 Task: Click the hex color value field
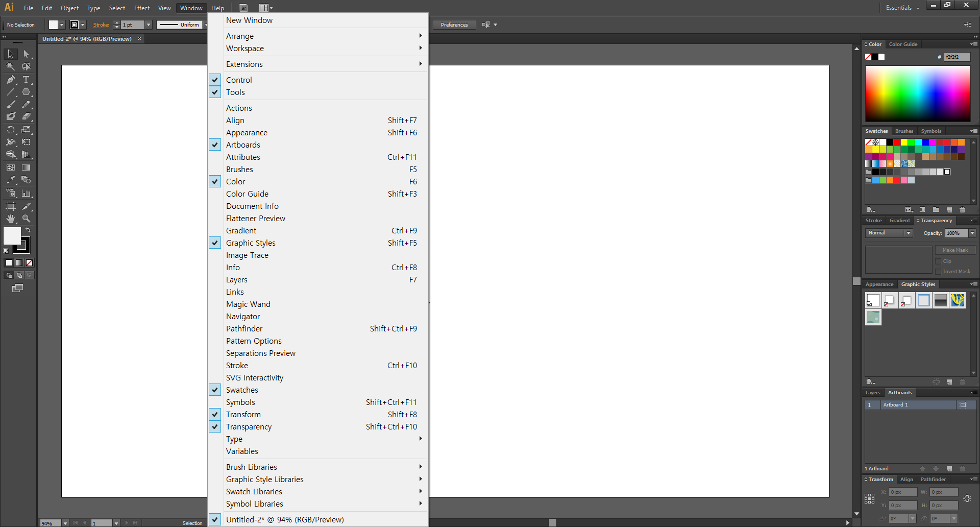click(x=957, y=57)
